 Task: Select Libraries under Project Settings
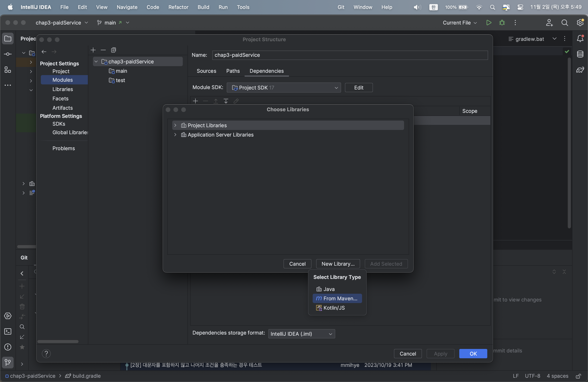[62, 89]
